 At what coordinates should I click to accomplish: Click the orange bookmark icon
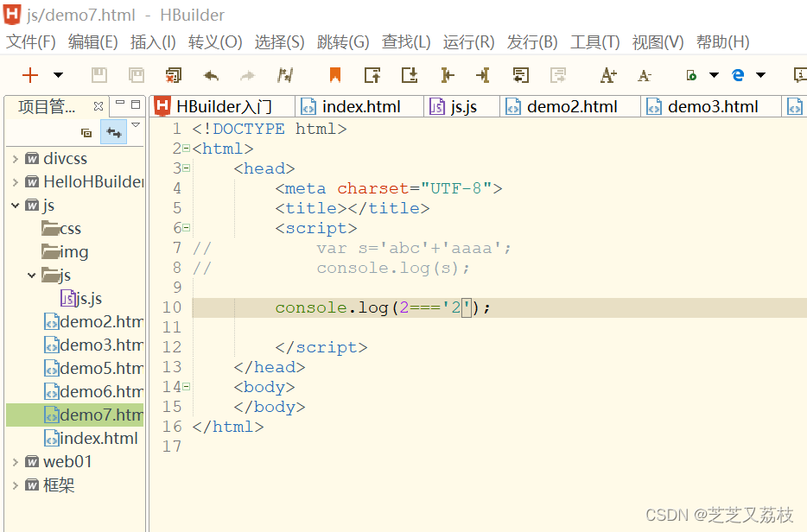click(x=335, y=75)
